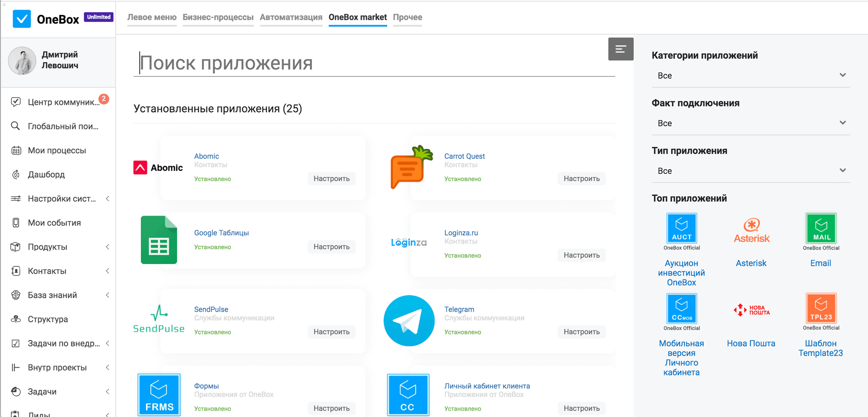The width and height of the screenshot is (868, 417).
Task: Click the Knowledge base brain icon
Action: coord(16,295)
